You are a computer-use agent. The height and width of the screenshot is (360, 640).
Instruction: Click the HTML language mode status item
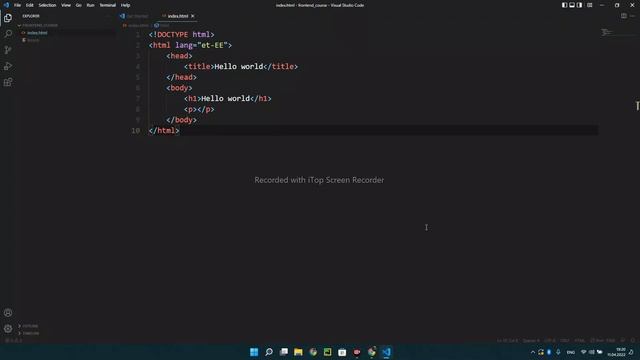pos(580,340)
